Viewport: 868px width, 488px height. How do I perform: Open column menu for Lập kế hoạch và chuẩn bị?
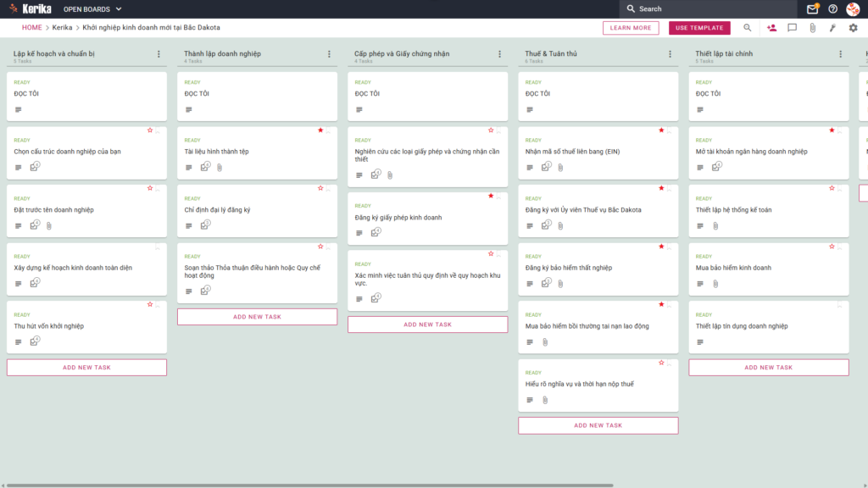159,53
